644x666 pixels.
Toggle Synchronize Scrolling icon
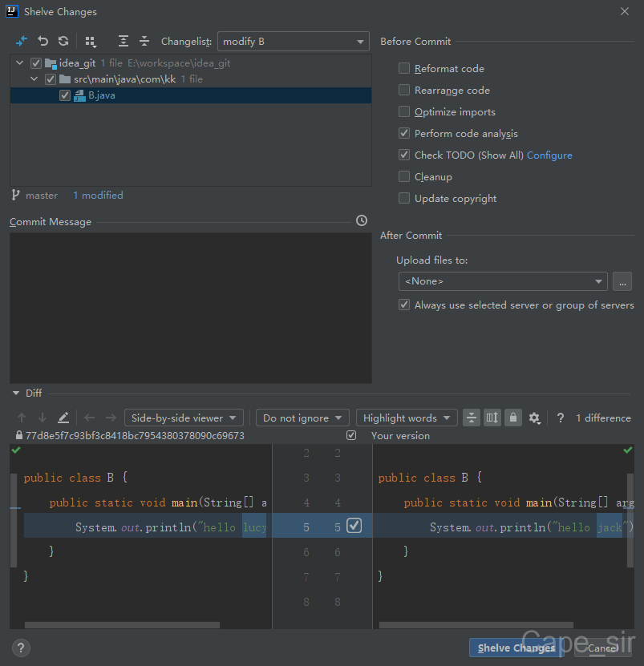[x=492, y=418]
